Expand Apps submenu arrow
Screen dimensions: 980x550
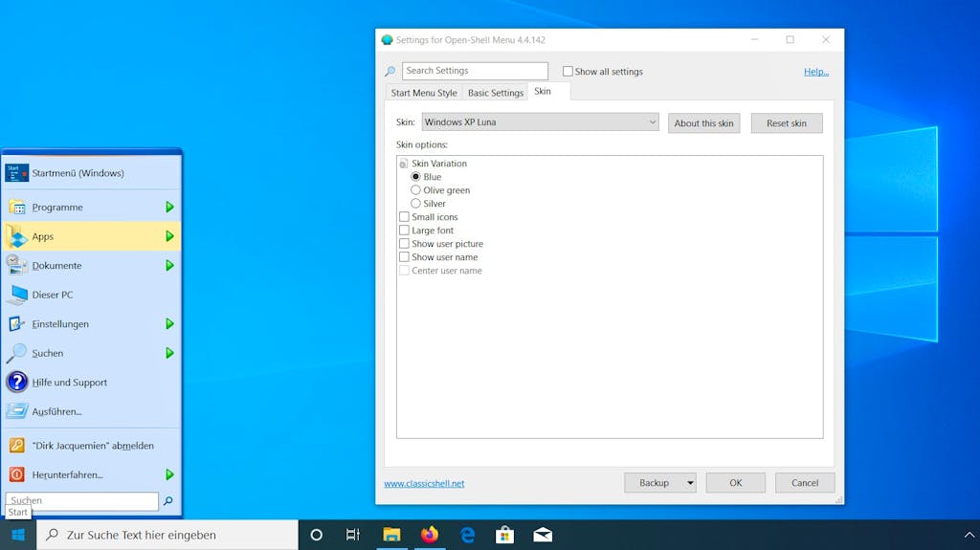tap(169, 236)
